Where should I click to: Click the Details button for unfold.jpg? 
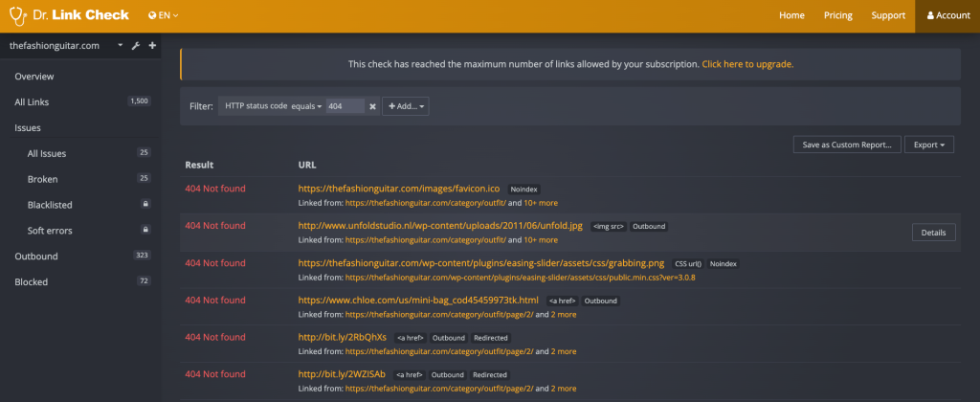pos(932,233)
